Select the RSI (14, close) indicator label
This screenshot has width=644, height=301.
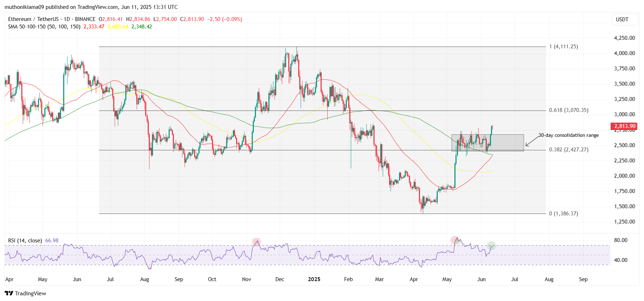point(25,241)
